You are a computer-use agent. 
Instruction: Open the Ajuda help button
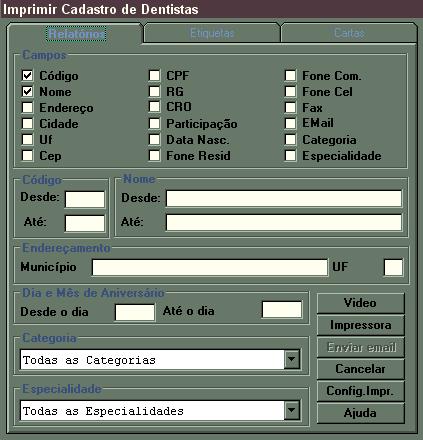tap(360, 413)
